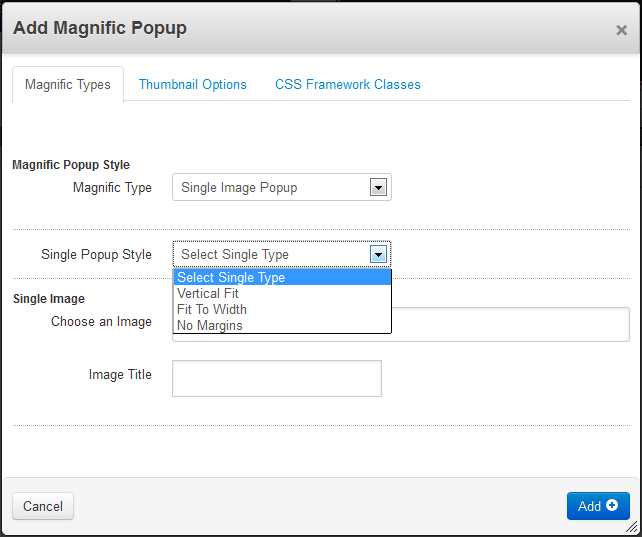Select Fit To Width option
This screenshot has height=537, width=642.
[x=283, y=309]
